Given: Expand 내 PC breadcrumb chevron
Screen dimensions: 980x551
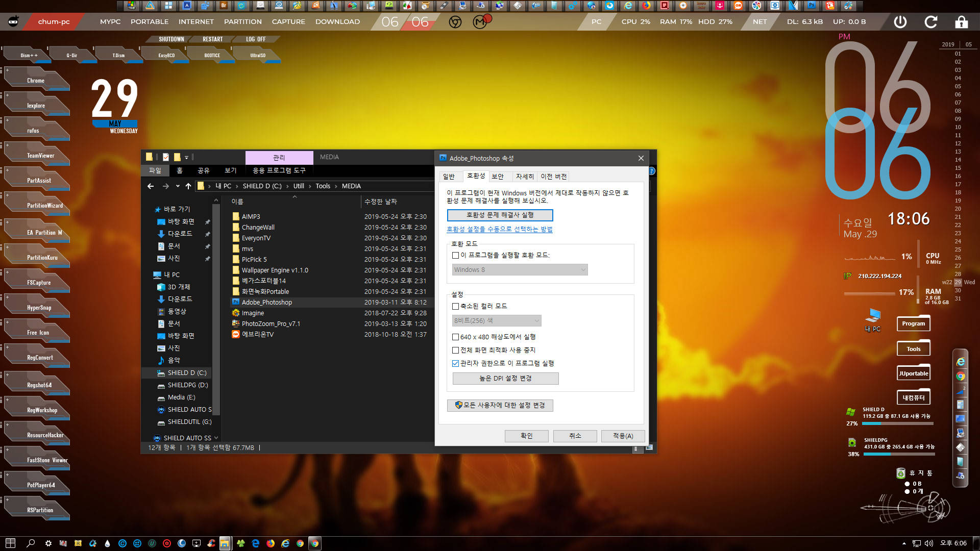Looking at the screenshot, I should tap(237, 186).
